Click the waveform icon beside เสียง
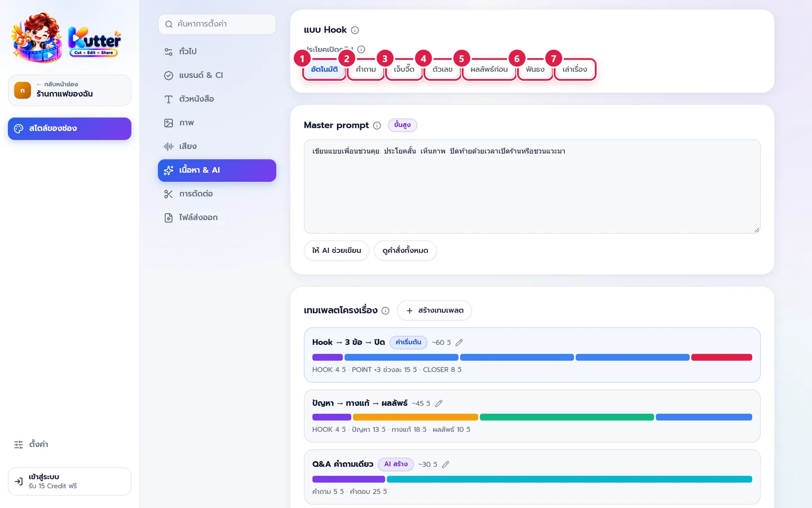Image resolution: width=812 pixels, height=508 pixels. coord(168,147)
